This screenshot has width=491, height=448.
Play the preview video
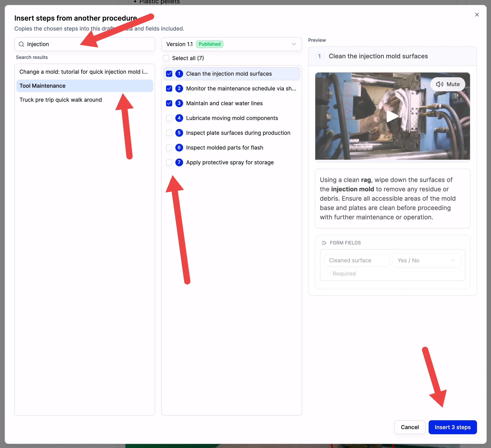pyautogui.click(x=392, y=116)
